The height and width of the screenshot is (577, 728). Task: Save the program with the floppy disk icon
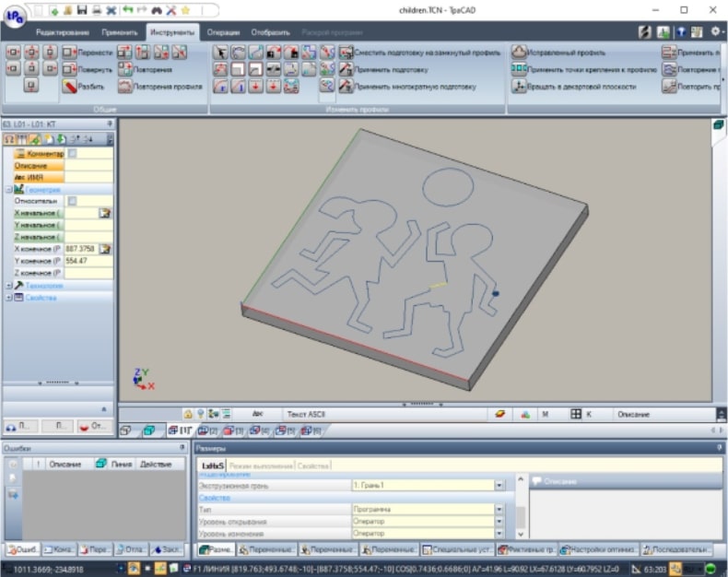pyautogui.click(x=82, y=10)
